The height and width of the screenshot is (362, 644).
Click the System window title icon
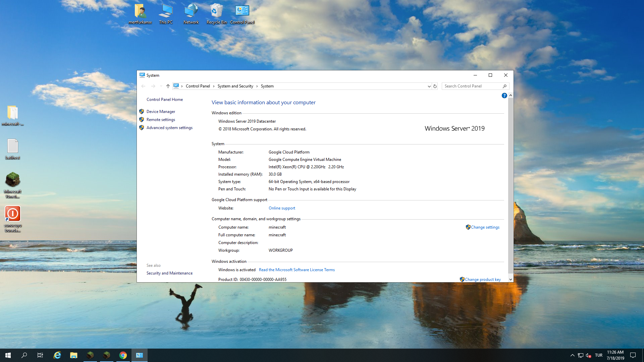[x=142, y=75]
